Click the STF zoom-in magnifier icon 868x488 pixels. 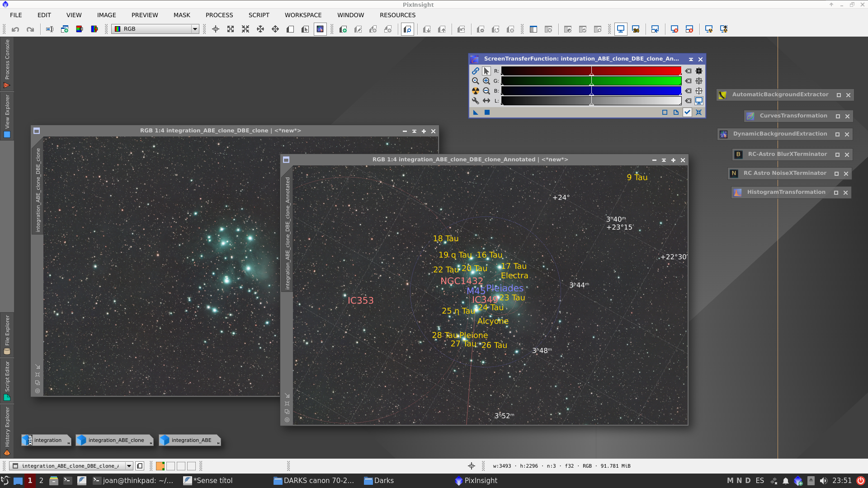(x=486, y=81)
